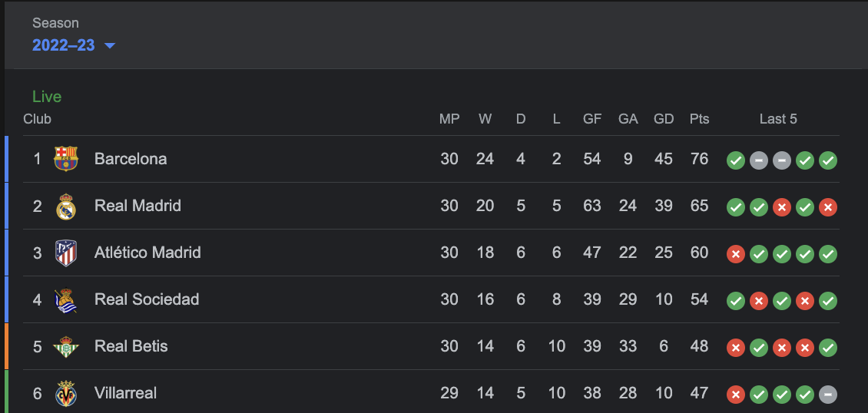The width and height of the screenshot is (868, 413).
Task: Open the 2022–23 season dropdown
Action: pyautogui.click(x=64, y=45)
